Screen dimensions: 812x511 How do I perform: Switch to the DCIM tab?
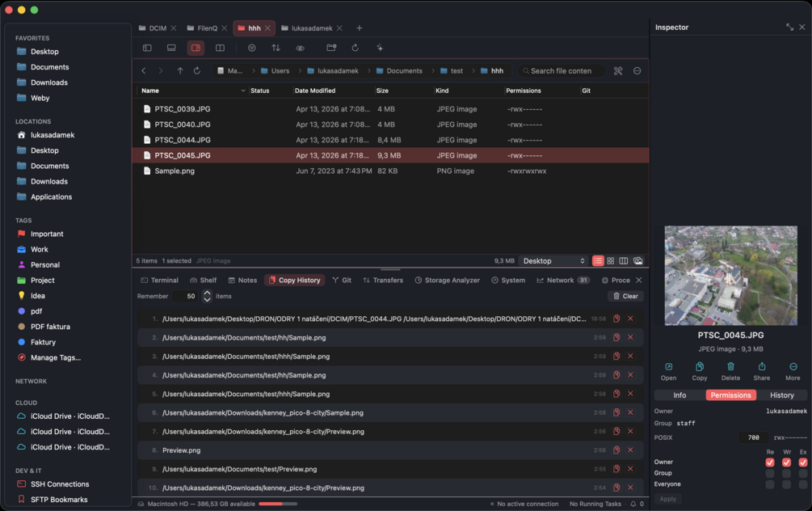(x=158, y=28)
